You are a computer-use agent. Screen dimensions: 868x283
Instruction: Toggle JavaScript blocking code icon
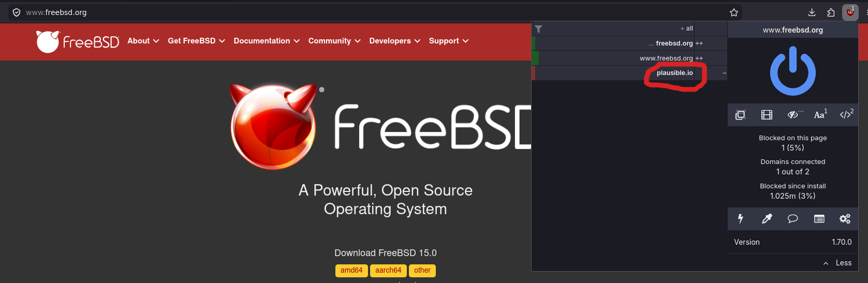(846, 115)
